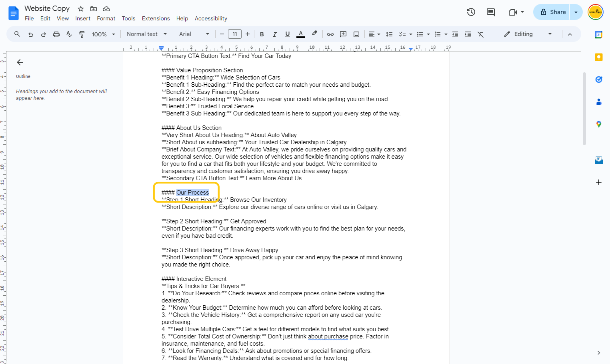The height and width of the screenshot is (364, 610).
Task: Activate the paint format tool
Action: tap(82, 34)
